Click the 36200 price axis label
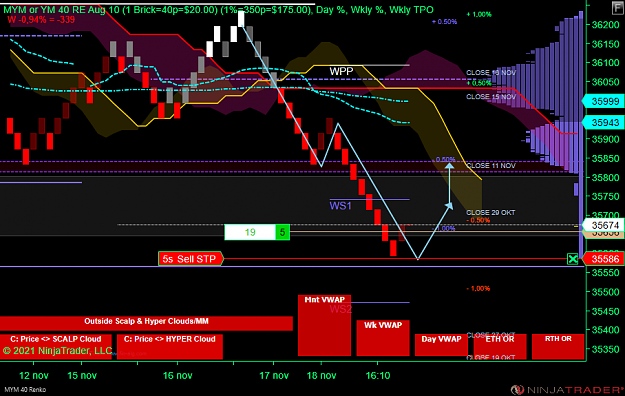The width and height of the screenshot is (625, 396). pos(605,25)
